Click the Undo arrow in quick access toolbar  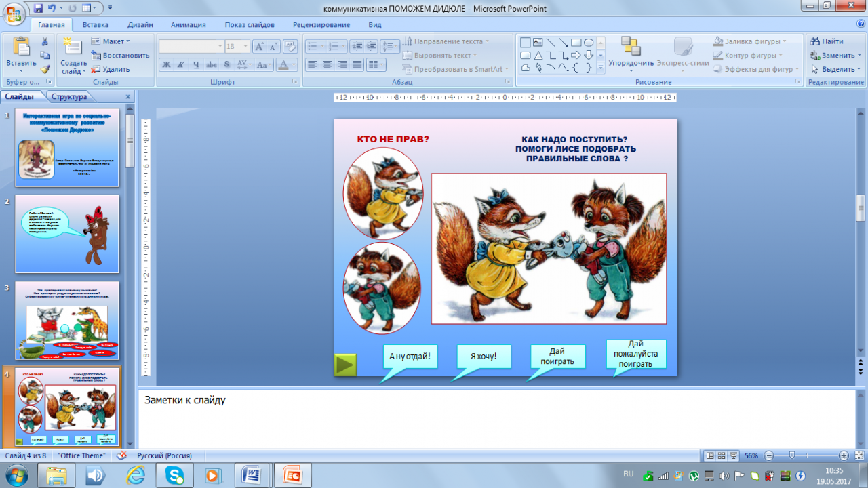click(x=52, y=8)
